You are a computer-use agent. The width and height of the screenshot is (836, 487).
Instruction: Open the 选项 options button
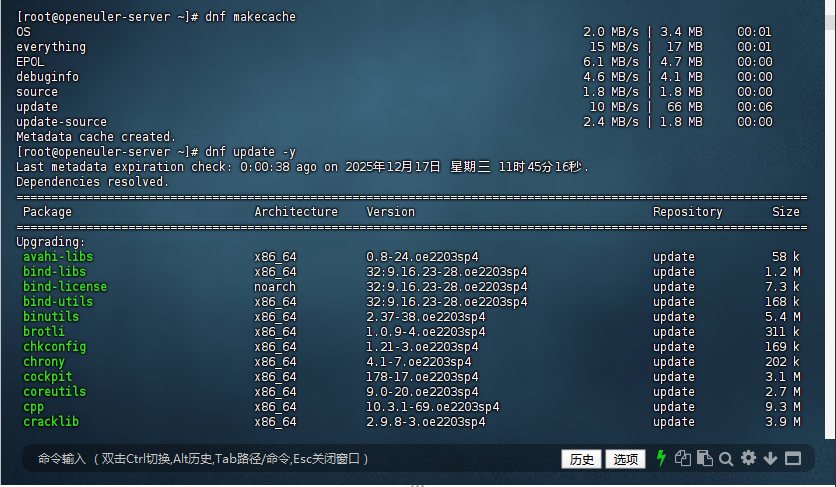point(625,459)
